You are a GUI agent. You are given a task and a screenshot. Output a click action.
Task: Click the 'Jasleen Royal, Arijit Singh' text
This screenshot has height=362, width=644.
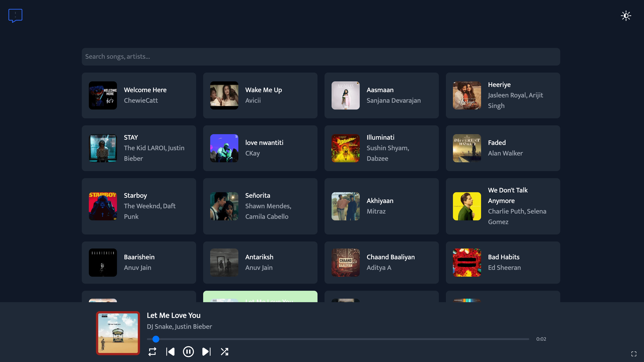515,101
